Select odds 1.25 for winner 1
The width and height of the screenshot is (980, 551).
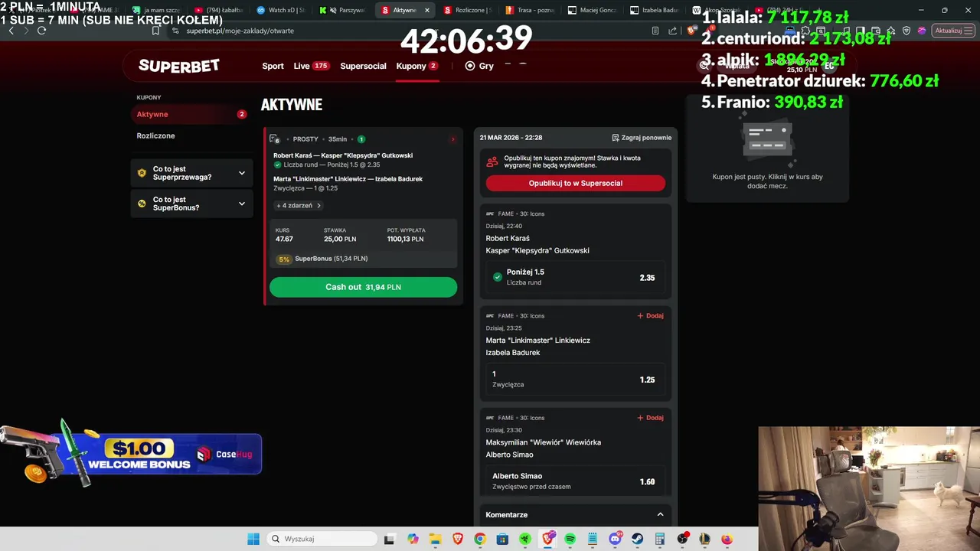point(576,380)
